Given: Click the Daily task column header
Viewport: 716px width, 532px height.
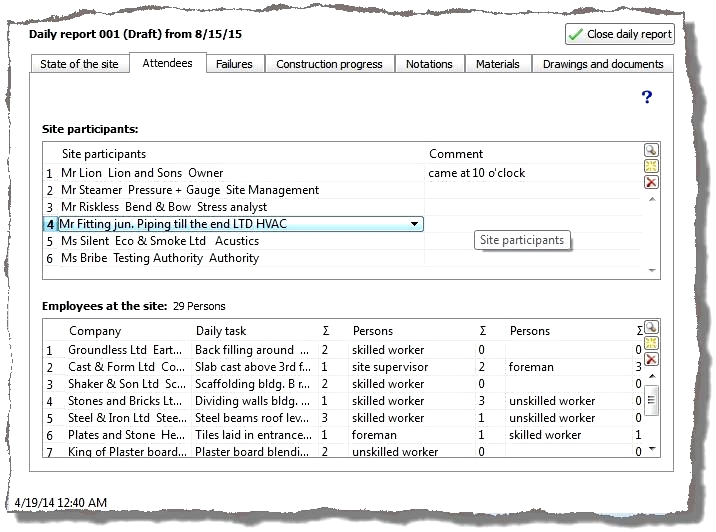Looking at the screenshot, I should pyautogui.click(x=221, y=331).
